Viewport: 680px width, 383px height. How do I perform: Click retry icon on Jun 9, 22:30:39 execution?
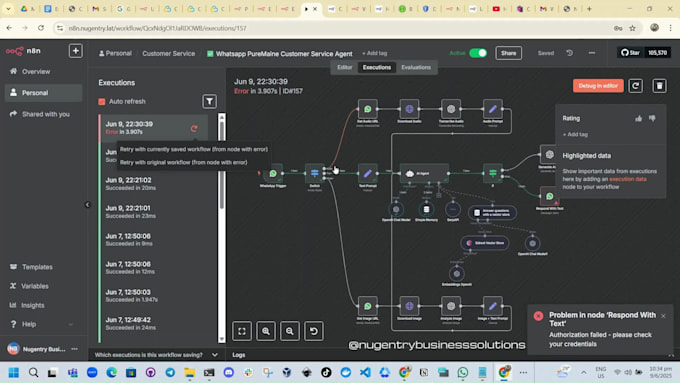pyautogui.click(x=194, y=128)
